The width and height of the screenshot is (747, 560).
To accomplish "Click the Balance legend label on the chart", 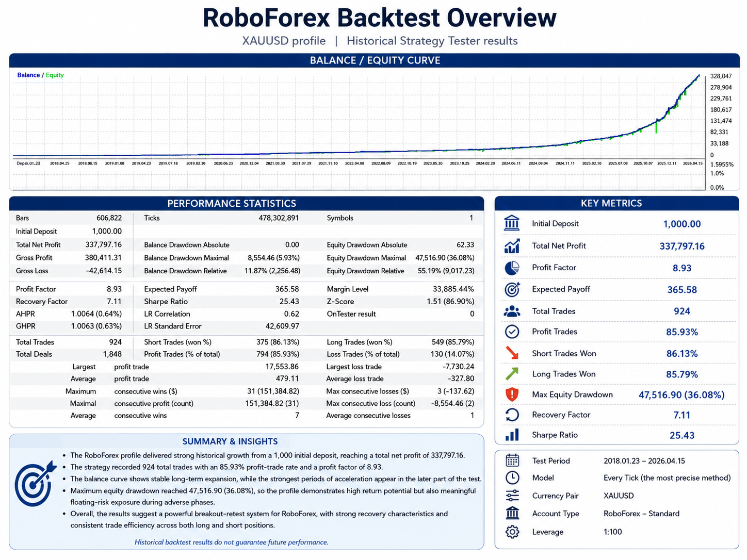I will coord(28,75).
